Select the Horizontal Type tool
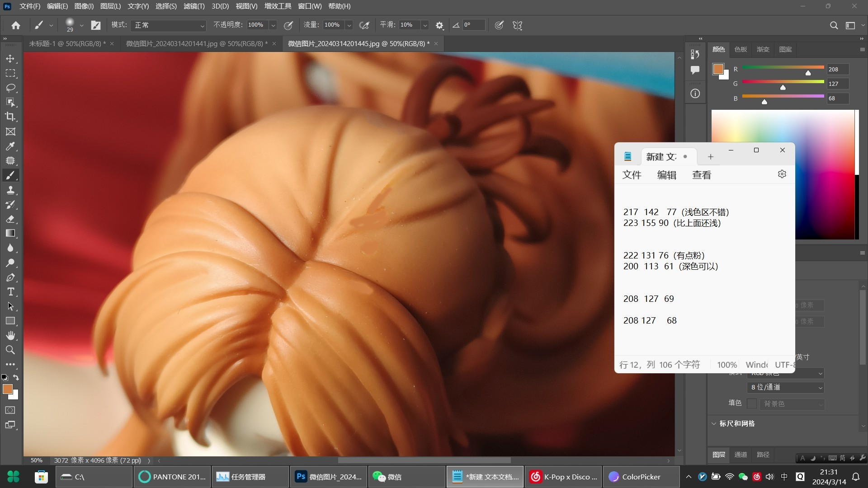Screen dimensions: 868x488 point(10,292)
